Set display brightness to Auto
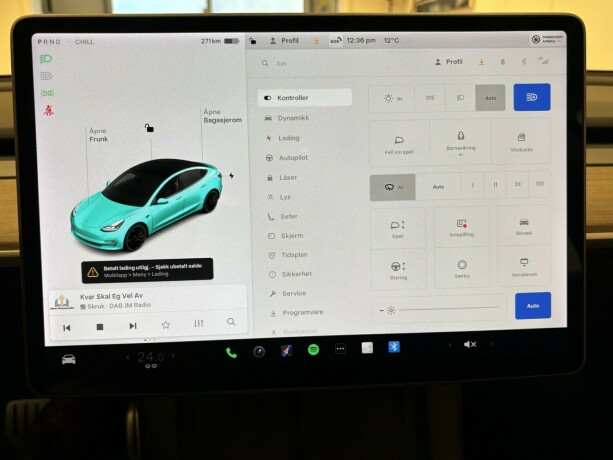 (x=533, y=306)
